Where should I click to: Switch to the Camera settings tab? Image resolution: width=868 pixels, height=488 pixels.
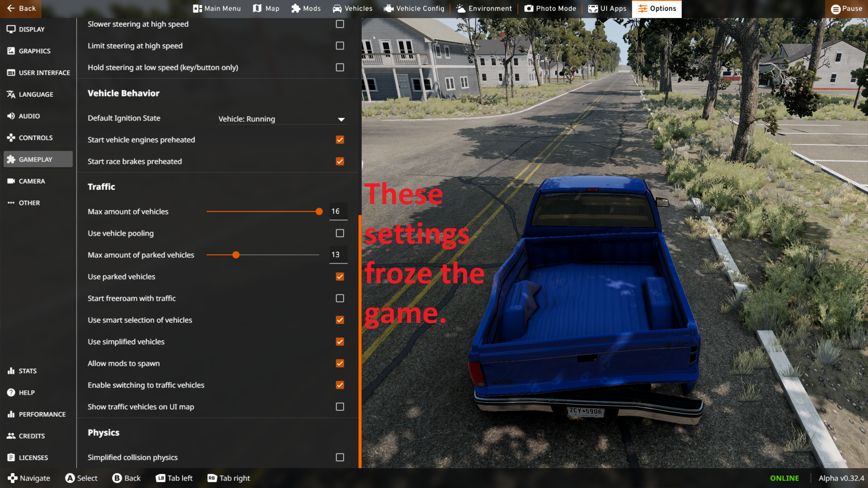point(32,181)
